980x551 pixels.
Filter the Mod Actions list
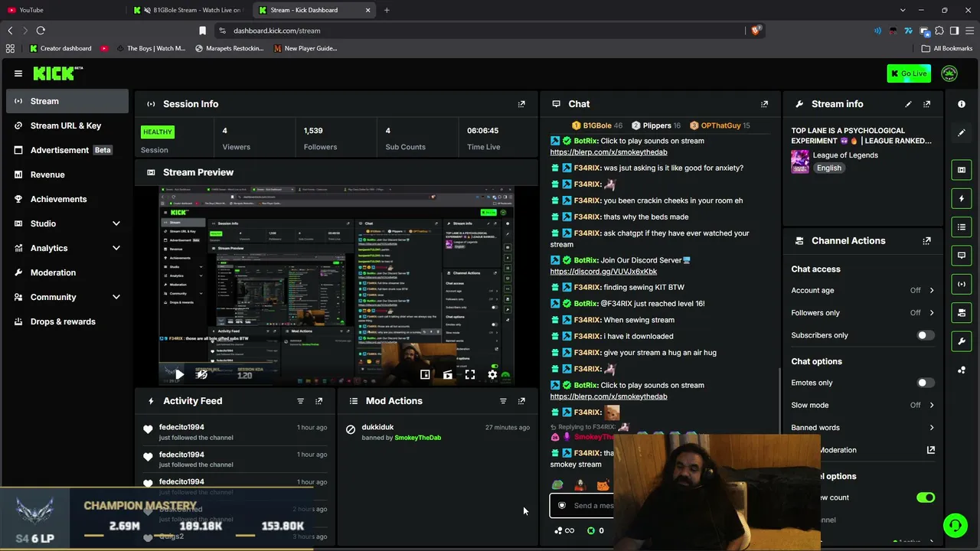click(503, 401)
